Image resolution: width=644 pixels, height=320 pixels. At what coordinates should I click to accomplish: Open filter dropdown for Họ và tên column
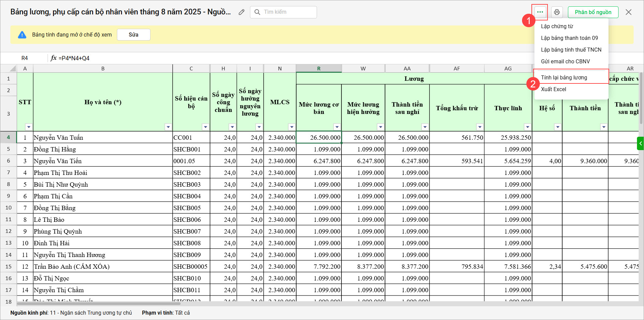168,127
